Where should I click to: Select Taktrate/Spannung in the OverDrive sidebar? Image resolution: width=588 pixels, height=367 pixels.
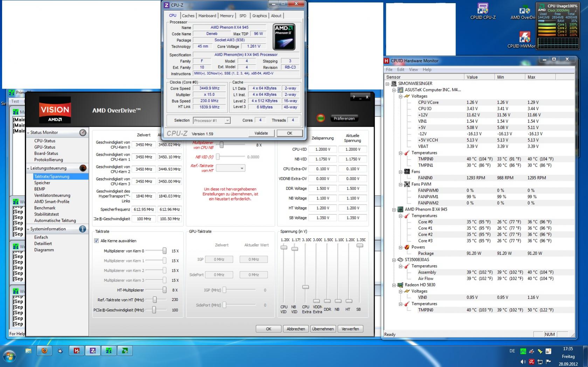(x=60, y=177)
